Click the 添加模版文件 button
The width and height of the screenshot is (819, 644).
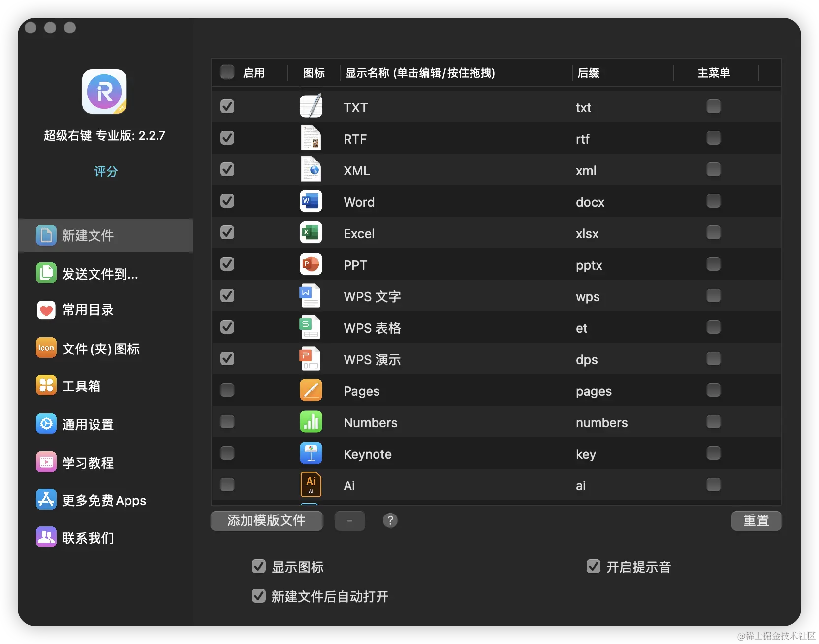(x=266, y=520)
